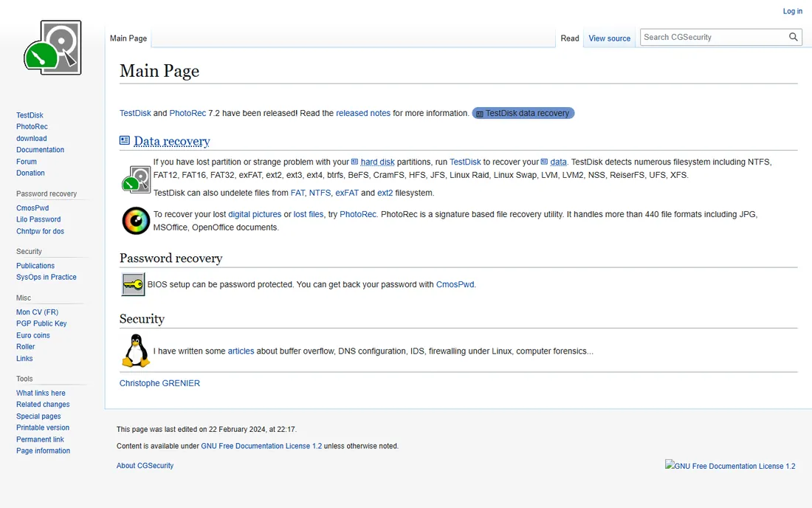Open PhotoRec in the sidebar
The height and width of the screenshot is (508, 812).
click(x=32, y=126)
